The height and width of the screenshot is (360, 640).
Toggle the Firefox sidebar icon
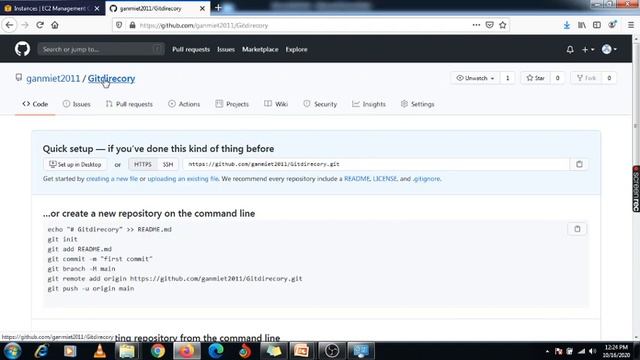597,25
